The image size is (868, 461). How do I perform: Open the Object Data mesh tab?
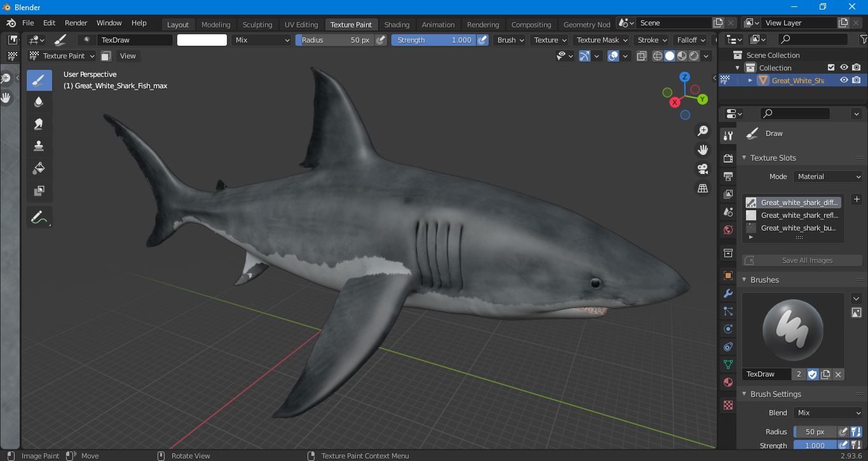pyautogui.click(x=728, y=364)
